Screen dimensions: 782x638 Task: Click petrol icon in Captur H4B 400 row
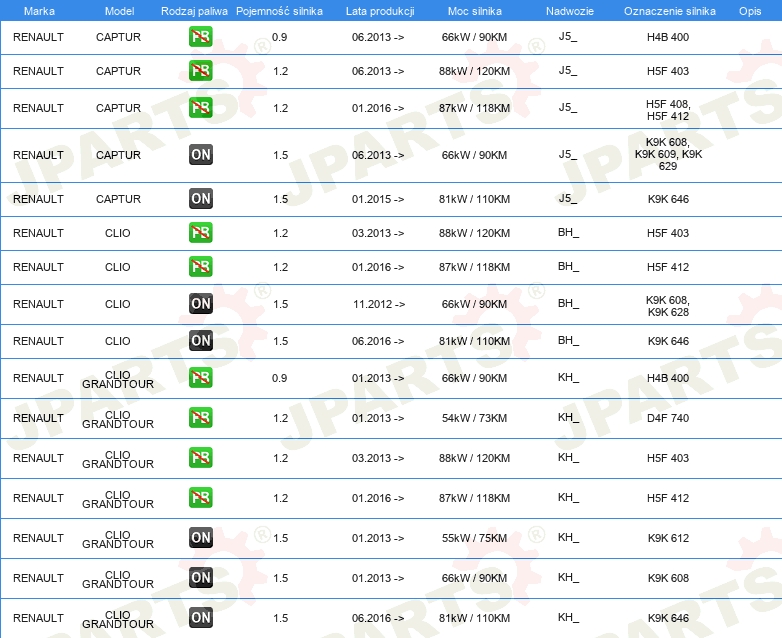[200, 37]
